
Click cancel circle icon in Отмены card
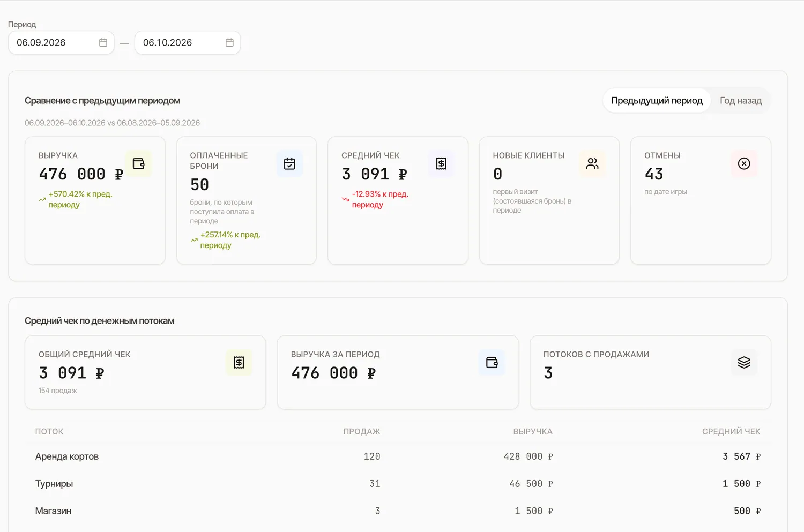(744, 164)
